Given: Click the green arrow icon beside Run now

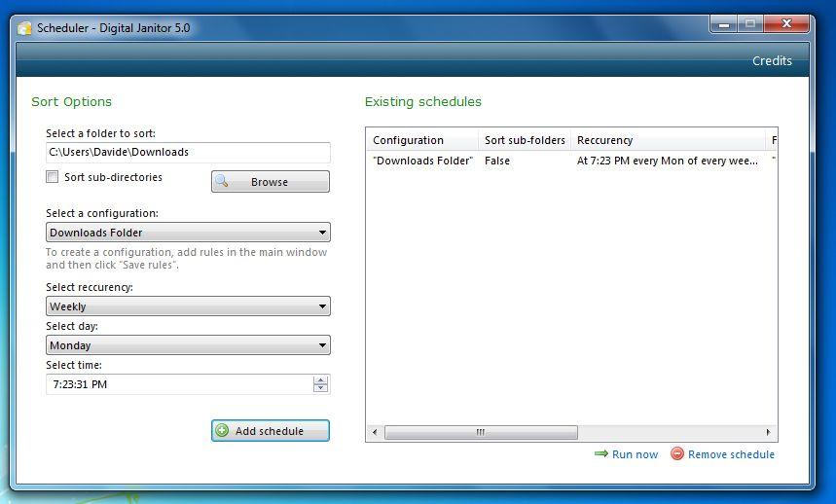Looking at the screenshot, I should [x=601, y=454].
